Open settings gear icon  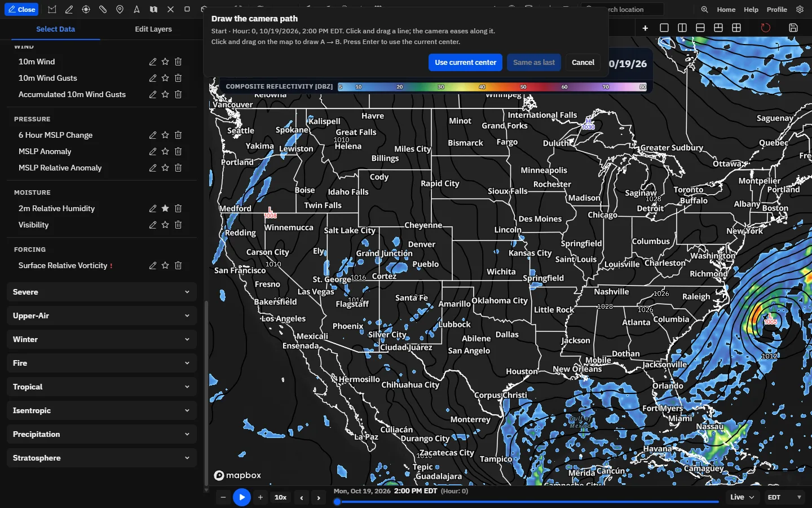[x=800, y=10]
